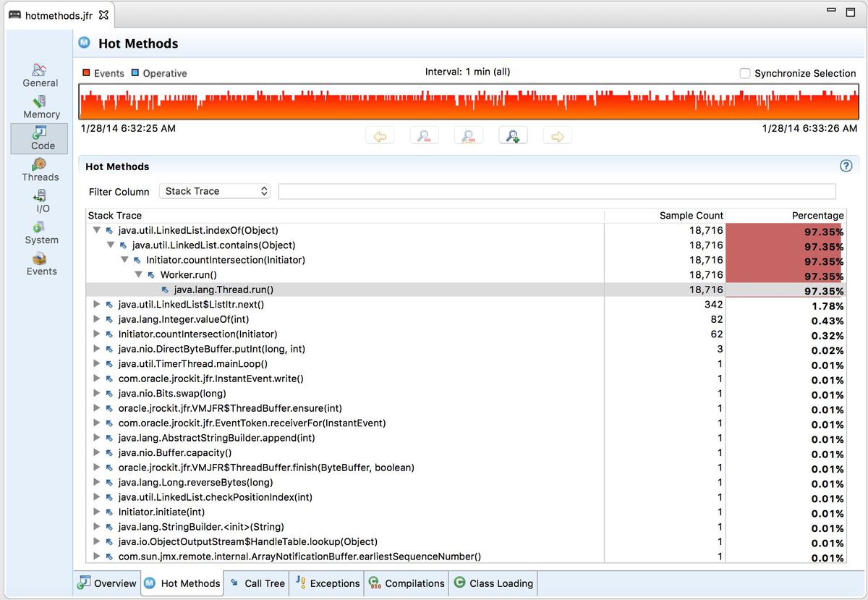Viewport: 868px width, 600px height.
Task: Collapse the Worker.run() tree row
Action: [138, 274]
